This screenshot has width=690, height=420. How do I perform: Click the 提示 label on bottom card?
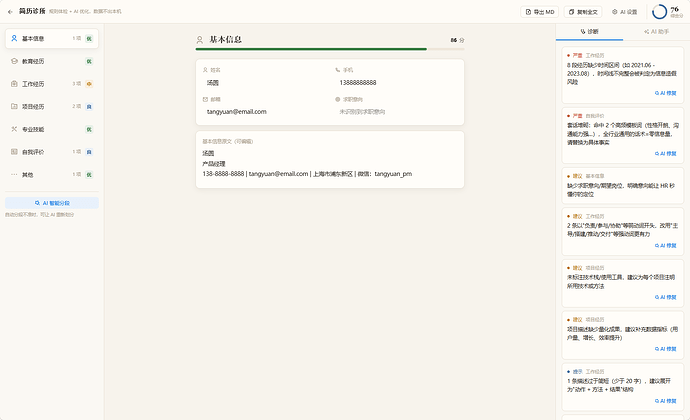tap(577, 372)
